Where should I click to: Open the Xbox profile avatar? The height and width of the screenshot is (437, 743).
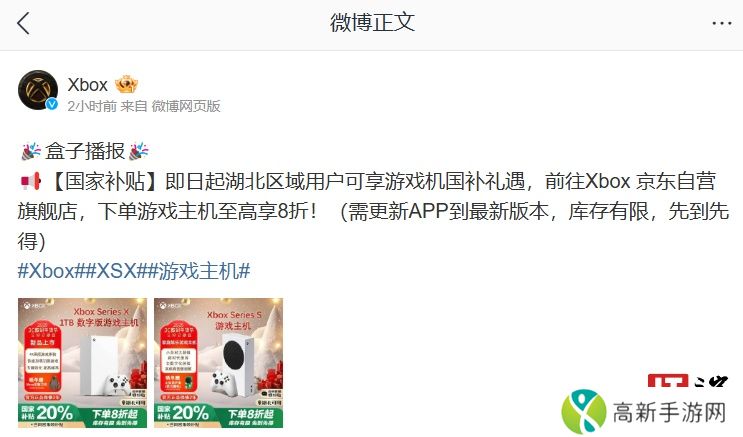[38, 90]
